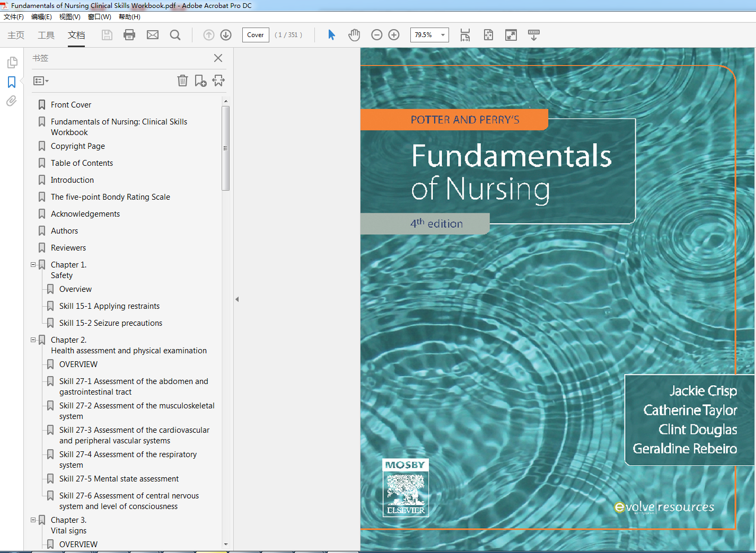Go to previous page with up arrow
Viewport: 756px width, 553px height.
click(209, 35)
